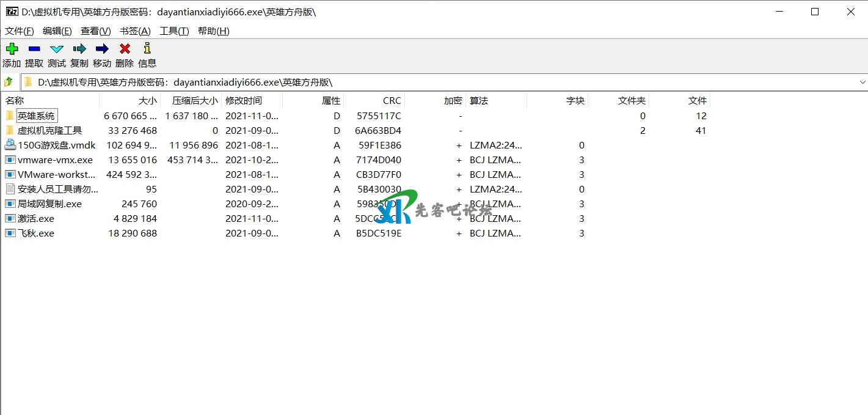Click the red Delete (删除) icon
This screenshot has height=415, width=868.
(x=125, y=50)
